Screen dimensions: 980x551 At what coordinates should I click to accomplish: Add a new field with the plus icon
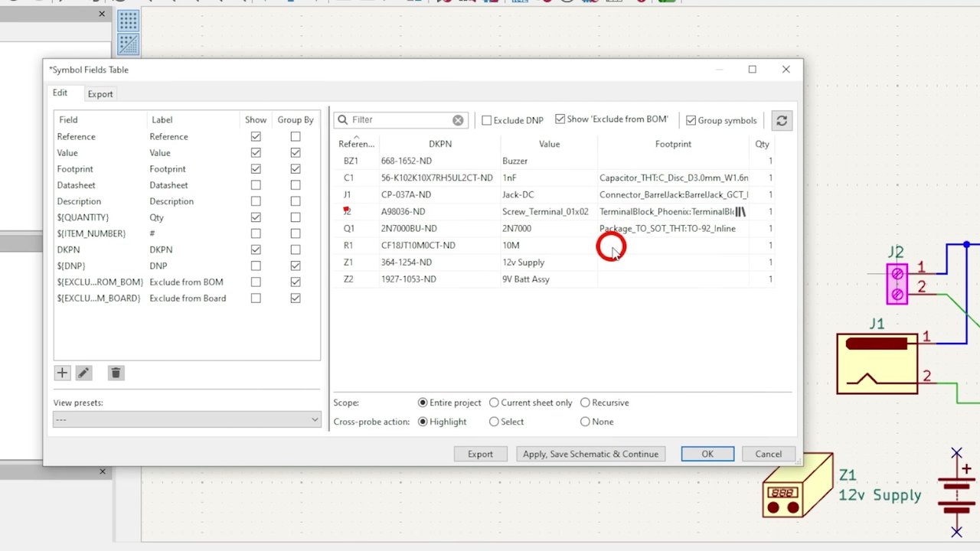(62, 373)
